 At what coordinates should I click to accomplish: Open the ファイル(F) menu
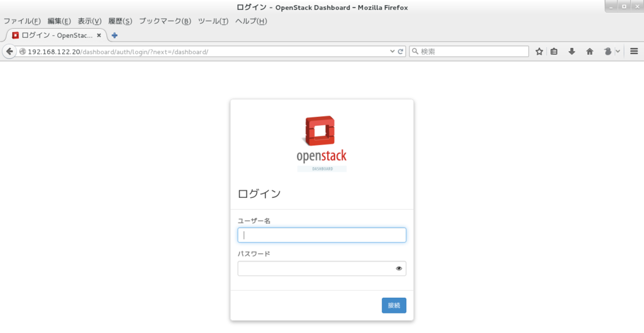(x=22, y=21)
